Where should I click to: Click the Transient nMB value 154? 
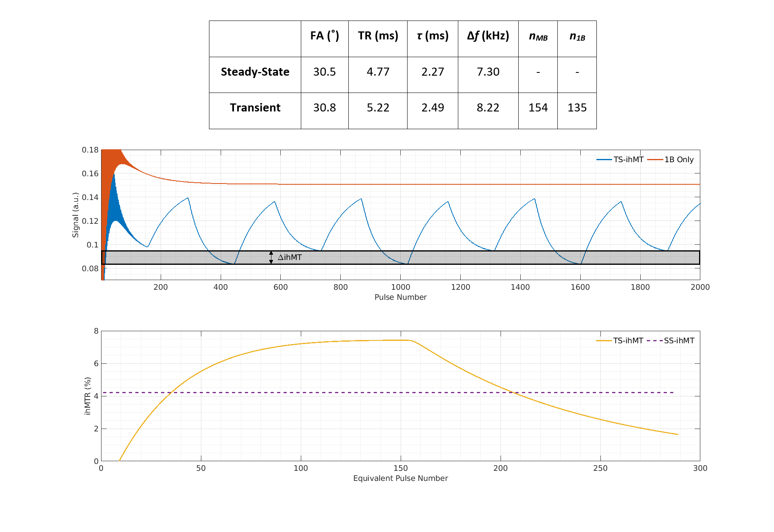(538, 108)
